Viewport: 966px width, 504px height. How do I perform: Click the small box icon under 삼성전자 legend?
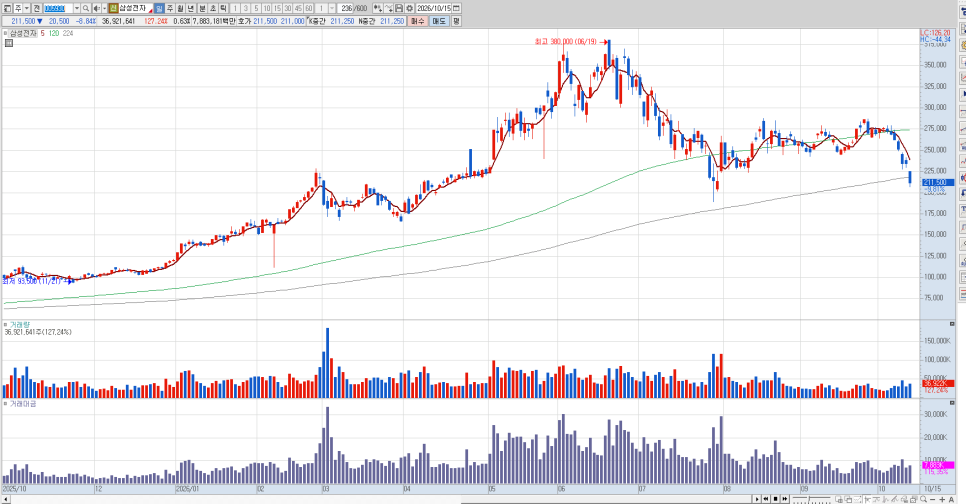pos(9,43)
